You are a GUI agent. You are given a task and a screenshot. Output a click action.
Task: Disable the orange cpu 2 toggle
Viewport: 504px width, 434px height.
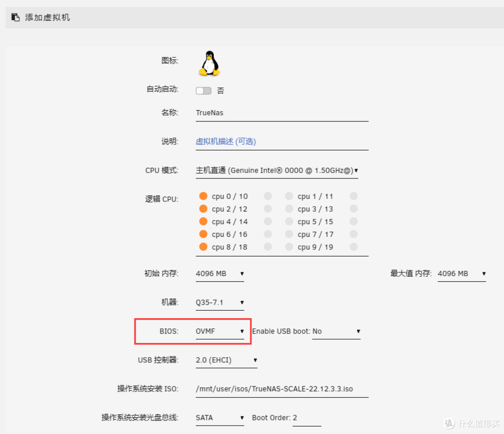[x=203, y=209]
